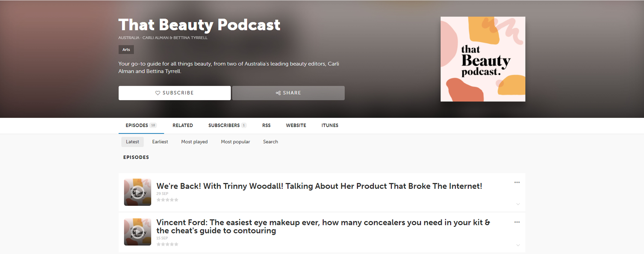The height and width of the screenshot is (254, 644).
Task: Click the Subscribe heart button
Action: pyautogui.click(x=175, y=93)
